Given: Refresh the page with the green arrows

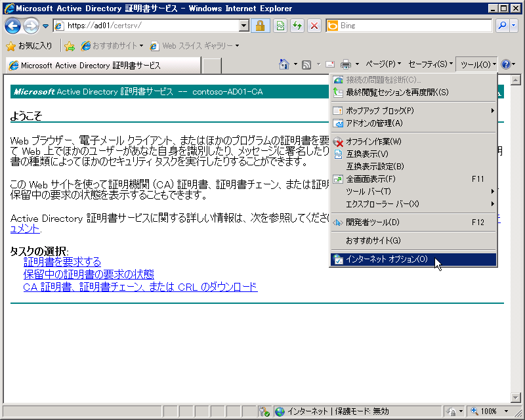Looking at the screenshot, I should pos(297,26).
